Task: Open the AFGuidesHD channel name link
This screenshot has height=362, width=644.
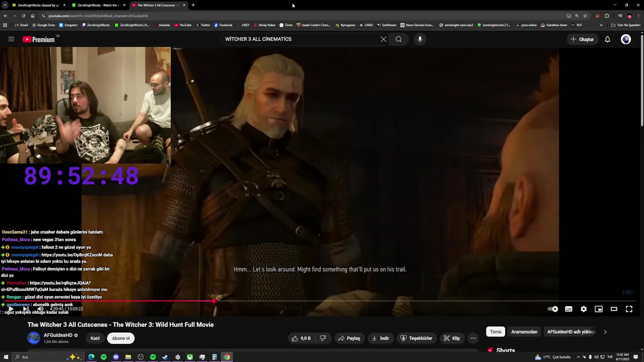Action: [x=57, y=335]
